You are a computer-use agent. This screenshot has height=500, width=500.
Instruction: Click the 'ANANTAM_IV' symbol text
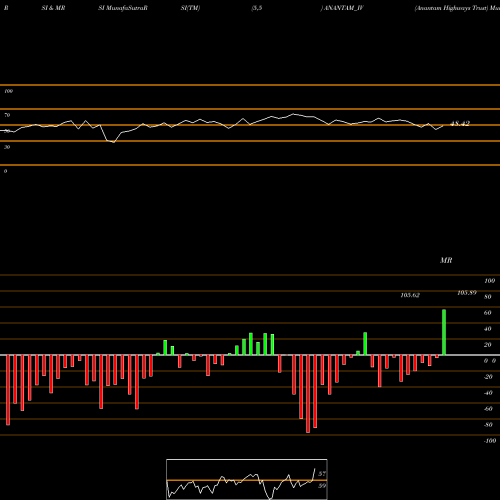point(343,8)
